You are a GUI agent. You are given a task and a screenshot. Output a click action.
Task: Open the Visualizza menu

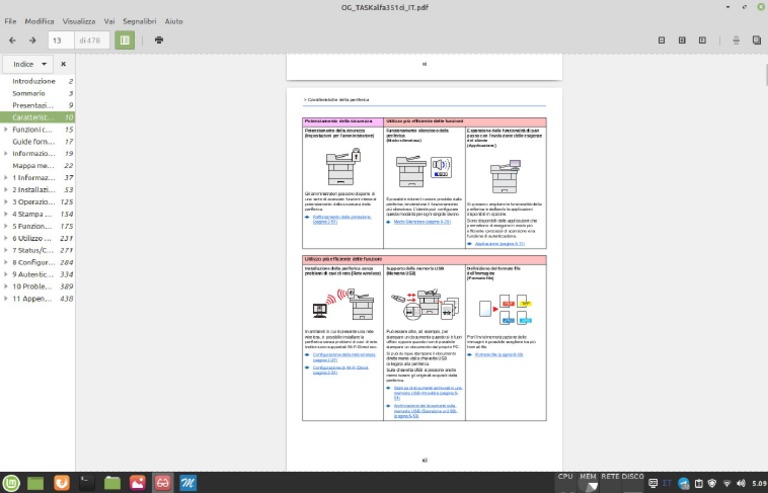(x=79, y=20)
